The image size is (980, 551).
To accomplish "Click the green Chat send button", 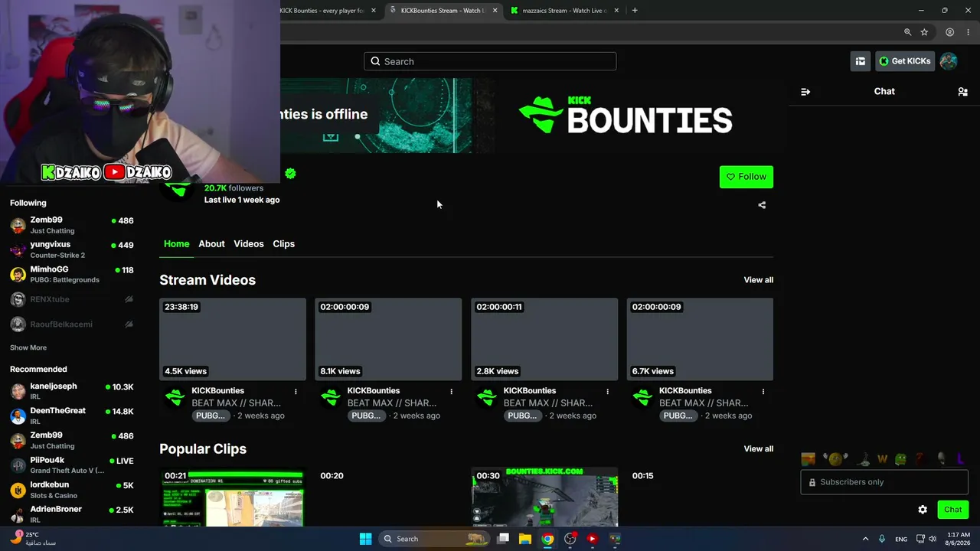I will pyautogui.click(x=953, y=510).
